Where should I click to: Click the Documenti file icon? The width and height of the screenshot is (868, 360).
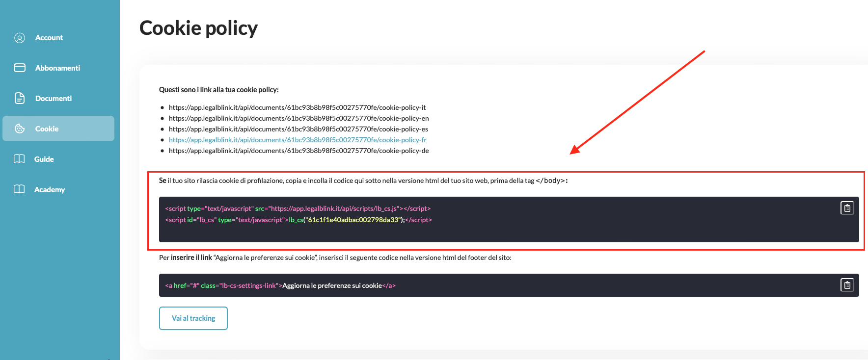(20, 98)
